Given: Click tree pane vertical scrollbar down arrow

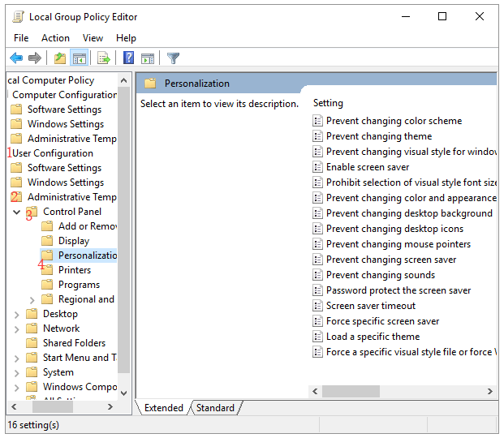Looking at the screenshot, I should [x=123, y=393].
